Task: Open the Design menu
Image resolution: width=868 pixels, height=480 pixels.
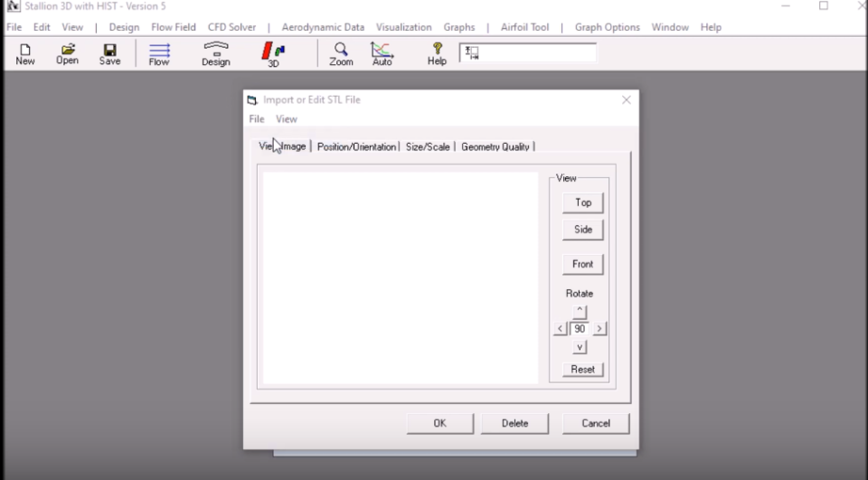Action: [124, 27]
